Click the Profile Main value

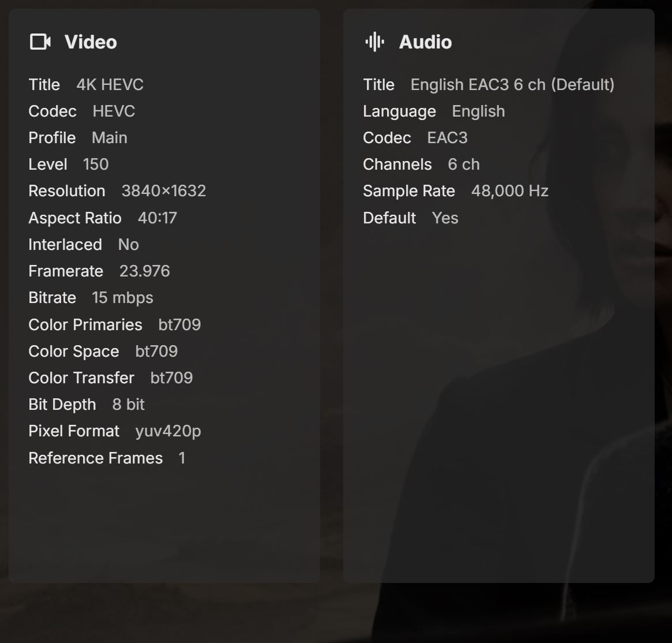click(110, 138)
